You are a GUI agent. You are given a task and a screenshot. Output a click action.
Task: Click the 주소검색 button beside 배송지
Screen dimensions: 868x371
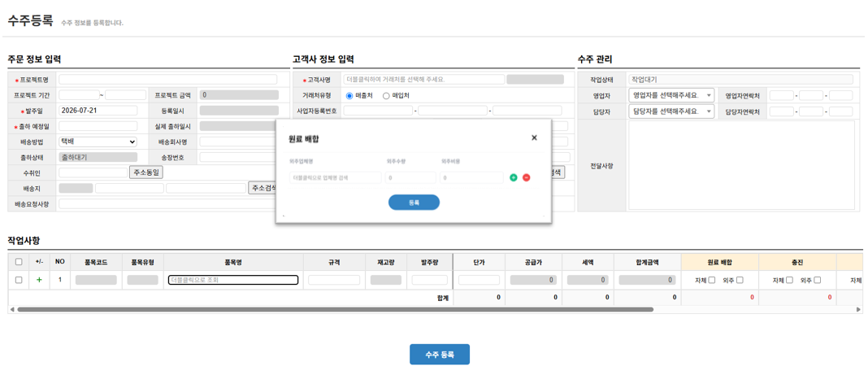coord(263,188)
